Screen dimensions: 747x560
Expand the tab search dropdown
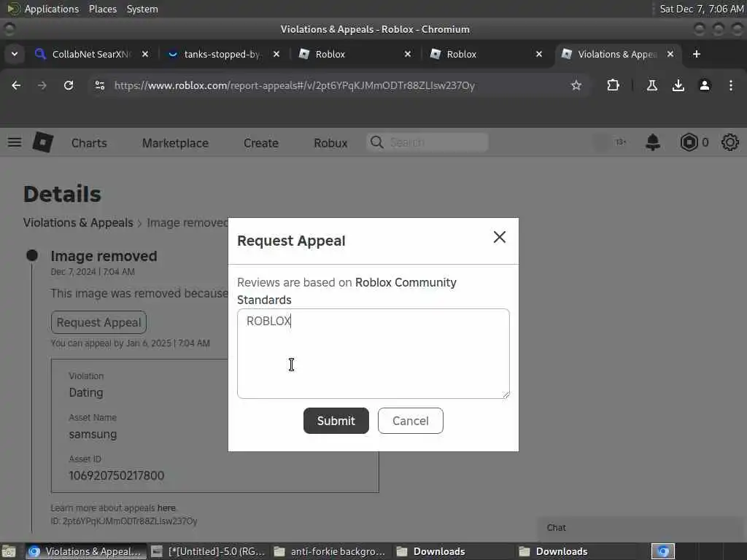[15, 54]
